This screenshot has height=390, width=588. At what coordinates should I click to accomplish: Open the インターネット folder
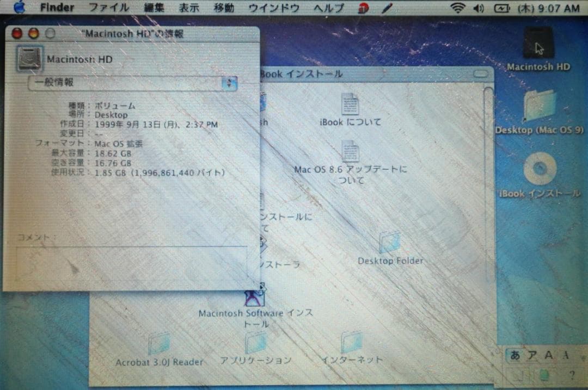pos(353,343)
